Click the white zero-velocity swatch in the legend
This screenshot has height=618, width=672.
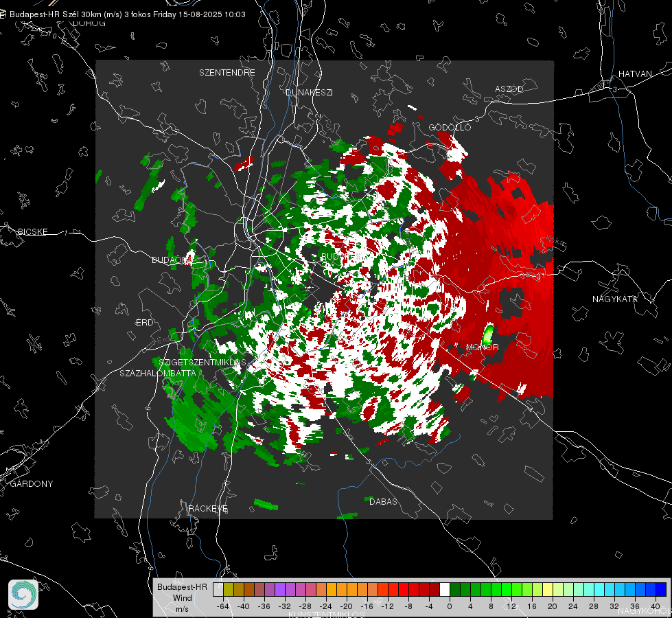(444, 589)
